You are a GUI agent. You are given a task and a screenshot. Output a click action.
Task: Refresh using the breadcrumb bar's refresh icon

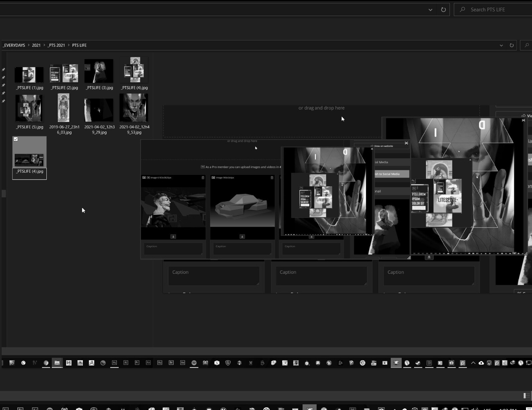pyautogui.click(x=511, y=45)
